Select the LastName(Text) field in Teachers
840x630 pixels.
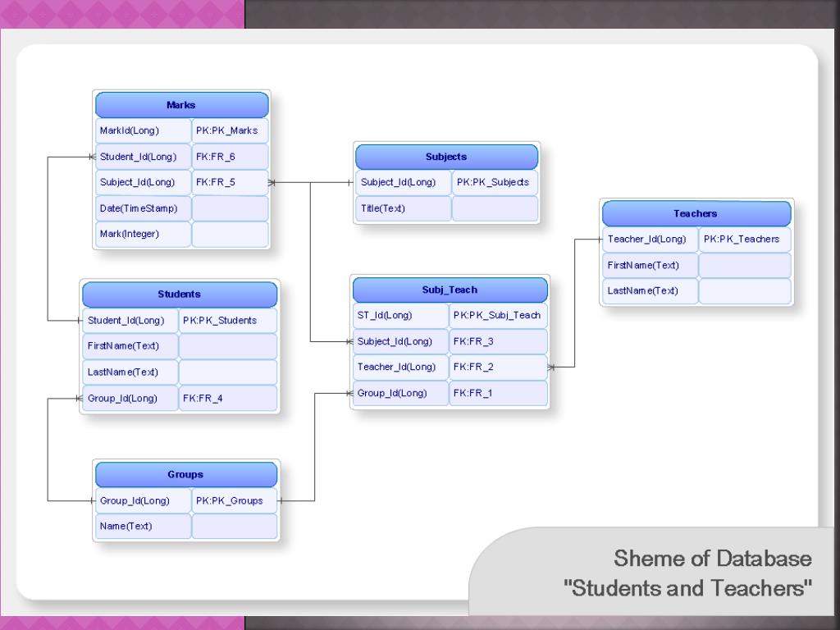(649, 290)
